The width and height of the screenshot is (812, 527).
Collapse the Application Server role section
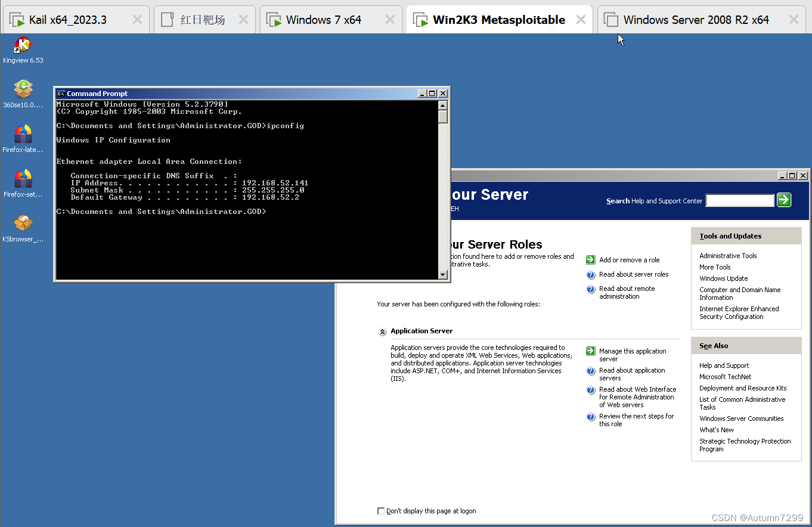(x=383, y=332)
